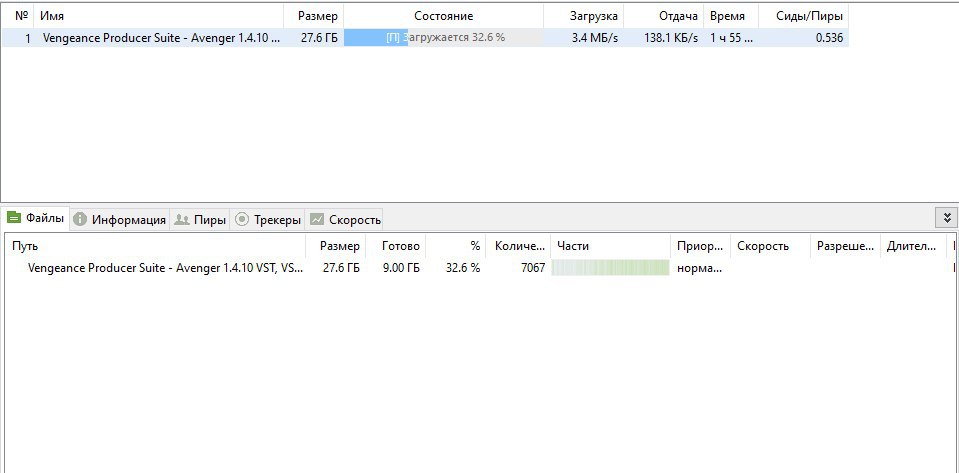Sort files by the Части column

click(610, 246)
